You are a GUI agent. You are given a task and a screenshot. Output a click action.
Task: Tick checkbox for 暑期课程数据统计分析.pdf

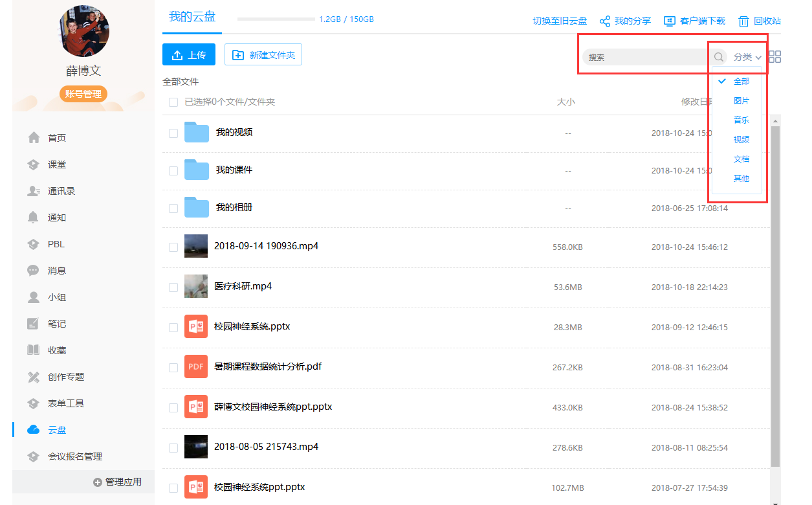tap(173, 367)
